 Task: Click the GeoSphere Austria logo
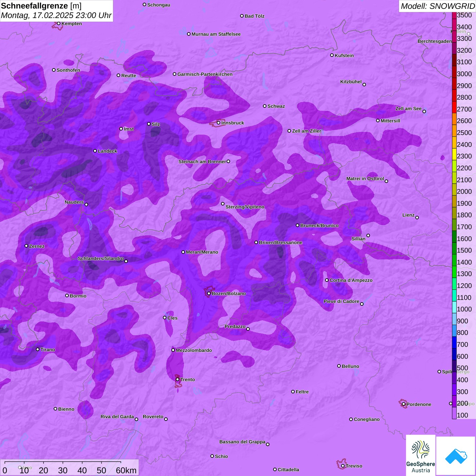click(421, 455)
